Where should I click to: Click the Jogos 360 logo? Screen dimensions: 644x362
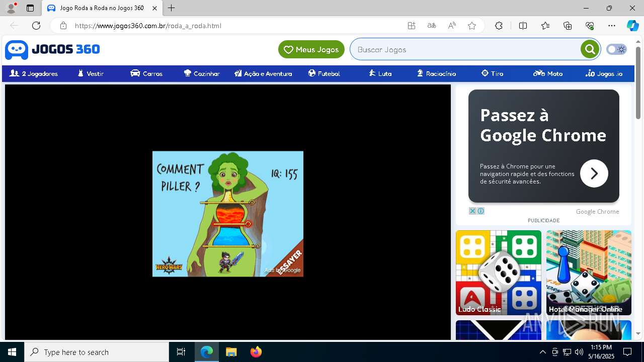(52, 49)
